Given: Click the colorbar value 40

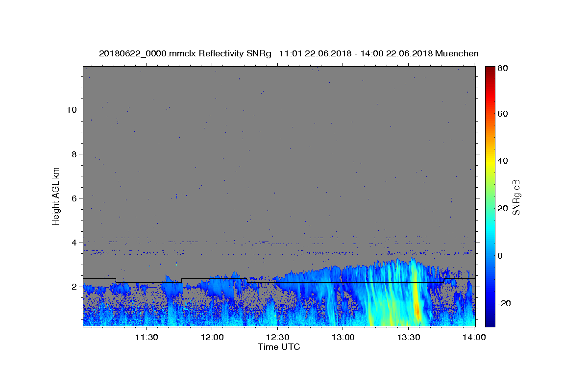Looking at the screenshot, I should click(503, 161).
